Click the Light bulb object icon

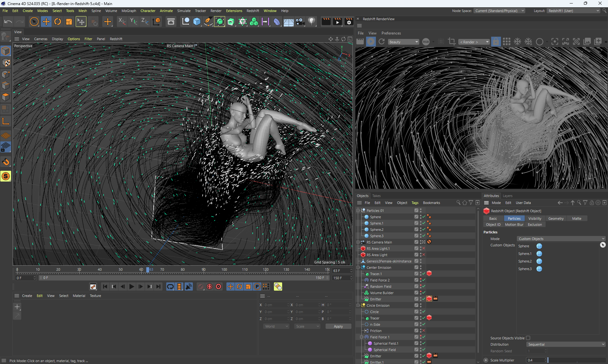point(312,22)
